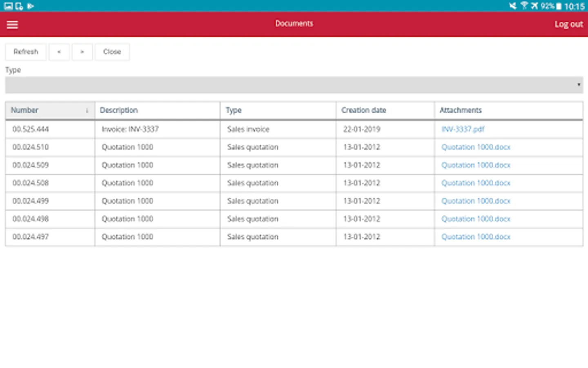Select document number 00.024.508
This screenshot has width=588, height=368.
(x=31, y=183)
